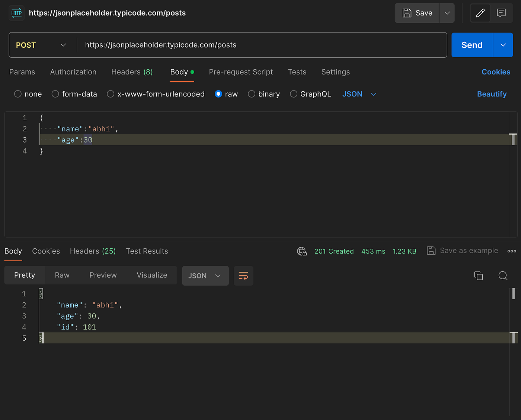Select the binary body radio button
The width and height of the screenshot is (521, 420).
click(252, 94)
